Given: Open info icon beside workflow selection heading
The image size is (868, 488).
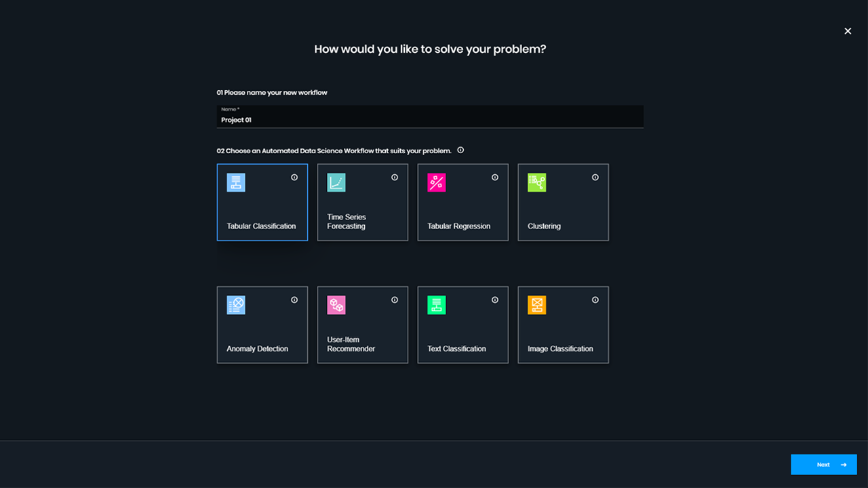Looking at the screenshot, I should pos(460,150).
